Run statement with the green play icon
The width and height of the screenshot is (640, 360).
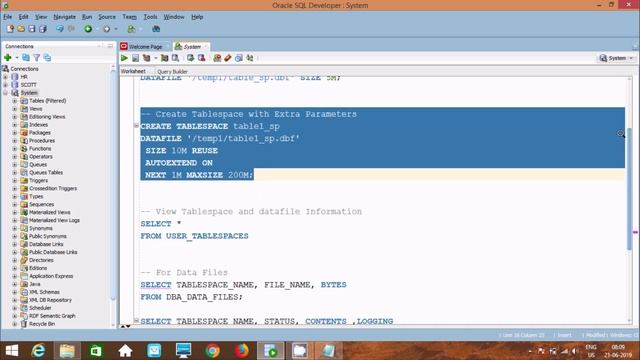coord(124,58)
